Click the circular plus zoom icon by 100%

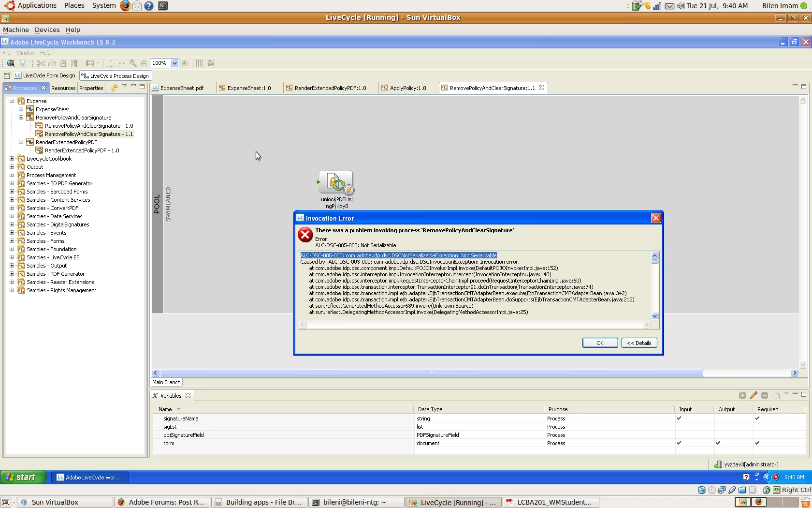coord(185,63)
